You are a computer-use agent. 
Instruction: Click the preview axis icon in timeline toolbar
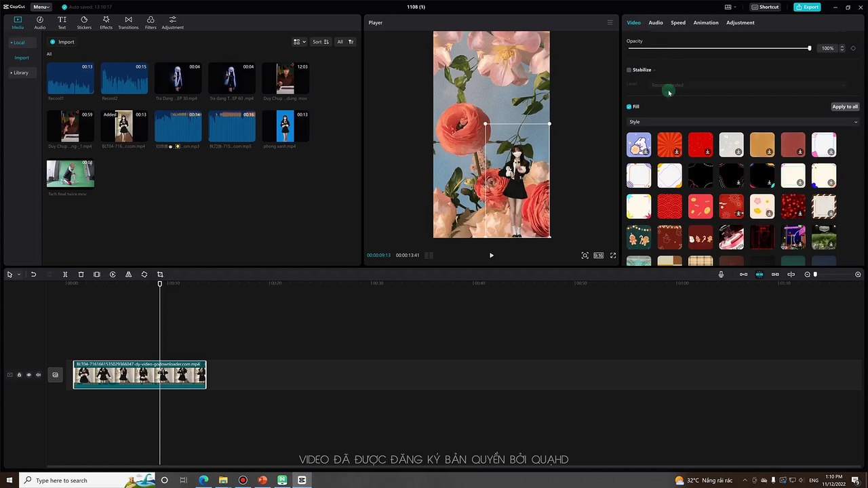coord(791,274)
